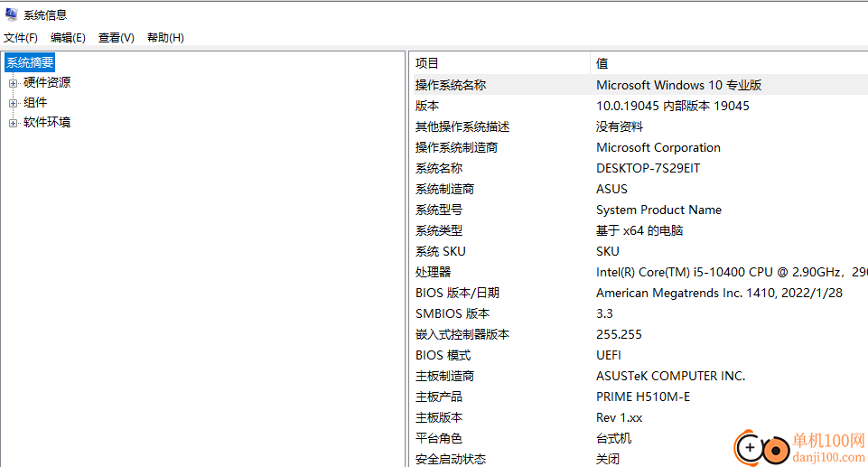Select the 系统摘要 tree node
The width and height of the screenshot is (868, 467).
(x=30, y=62)
